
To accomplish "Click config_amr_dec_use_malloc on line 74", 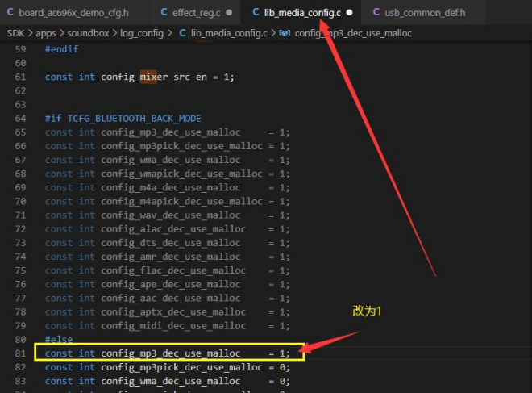I will [171, 257].
